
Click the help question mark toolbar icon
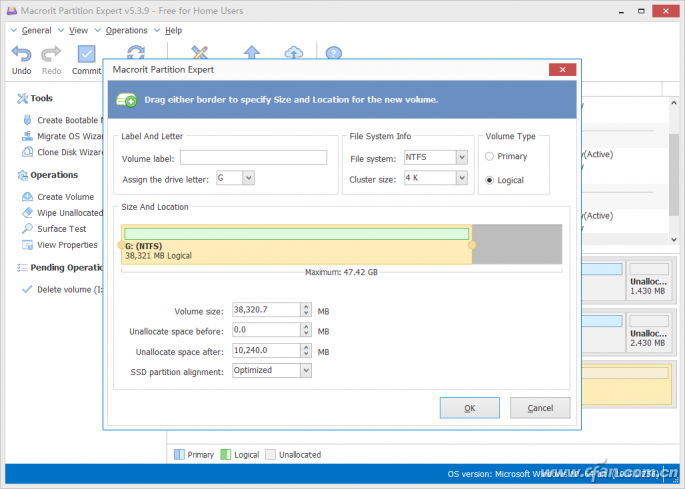point(333,53)
